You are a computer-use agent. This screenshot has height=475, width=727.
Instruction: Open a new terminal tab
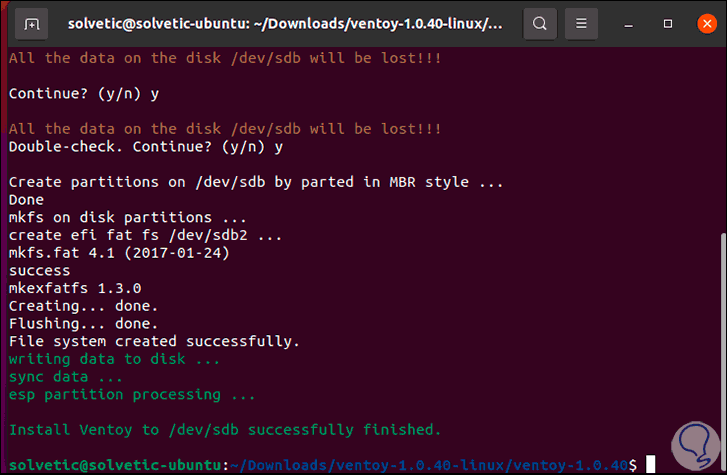(32, 22)
